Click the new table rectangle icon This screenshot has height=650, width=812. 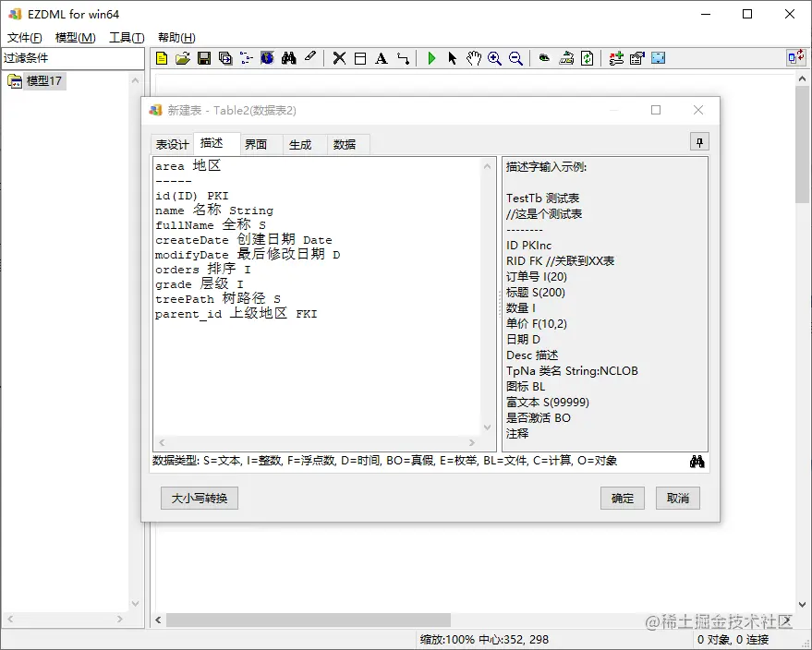coord(360,58)
